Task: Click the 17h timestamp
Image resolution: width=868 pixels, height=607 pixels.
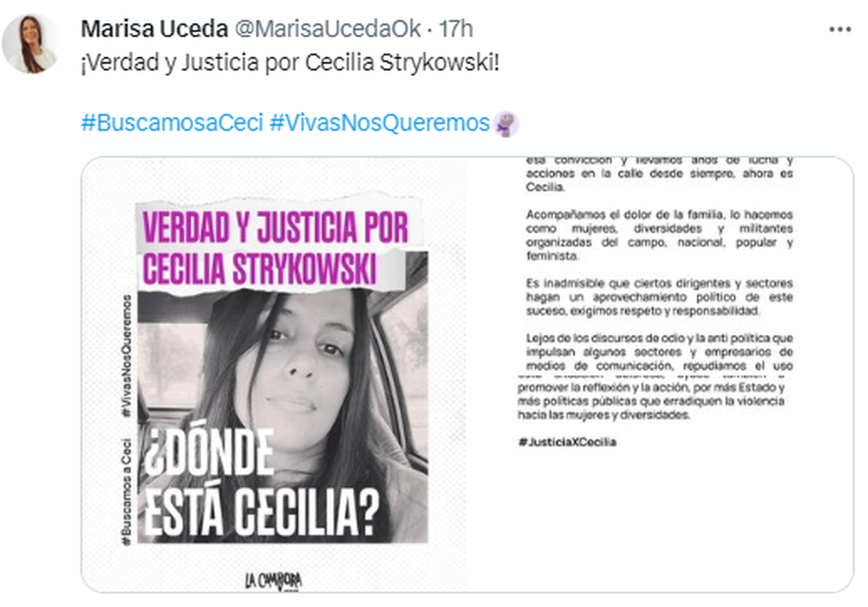Action: click(456, 30)
